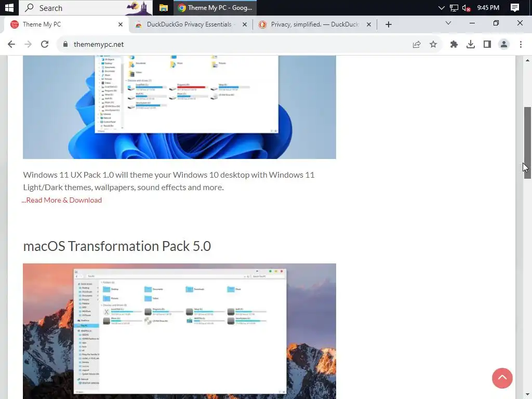Share this page icon

(417, 44)
